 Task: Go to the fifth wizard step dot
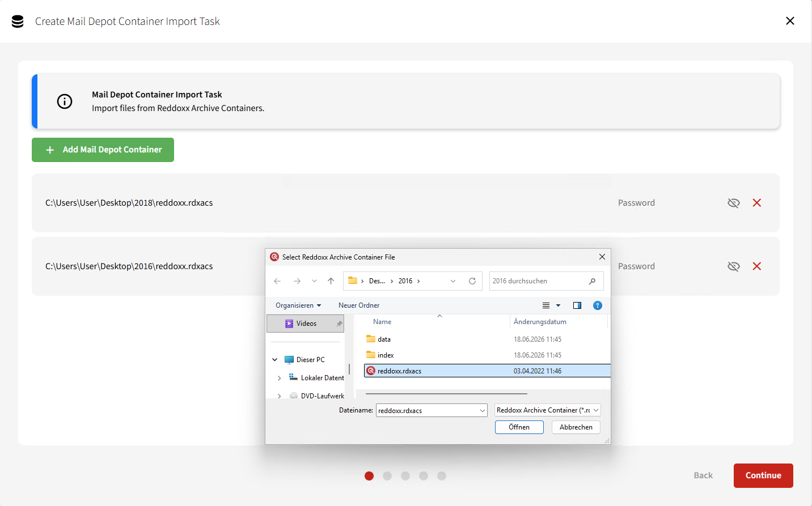[x=442, y=476]
